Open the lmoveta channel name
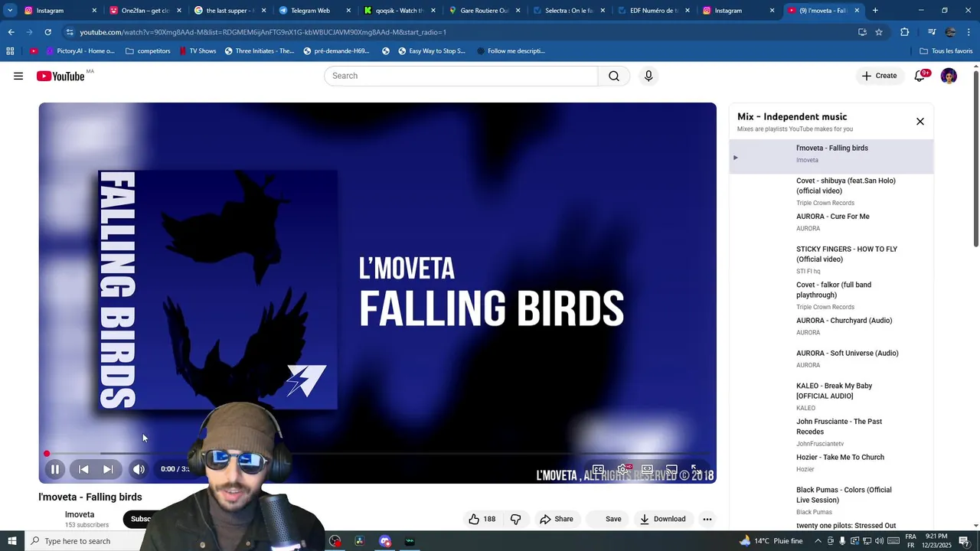Screen dimensions: 980x551 tap(80, 514)
